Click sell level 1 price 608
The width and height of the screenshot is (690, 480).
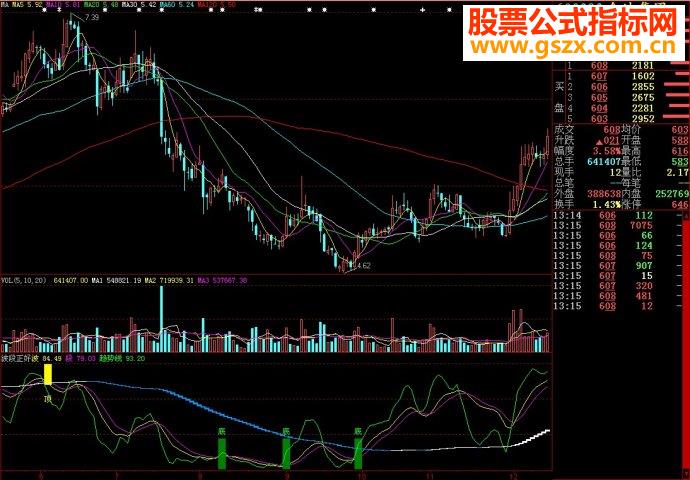[599, 66]
